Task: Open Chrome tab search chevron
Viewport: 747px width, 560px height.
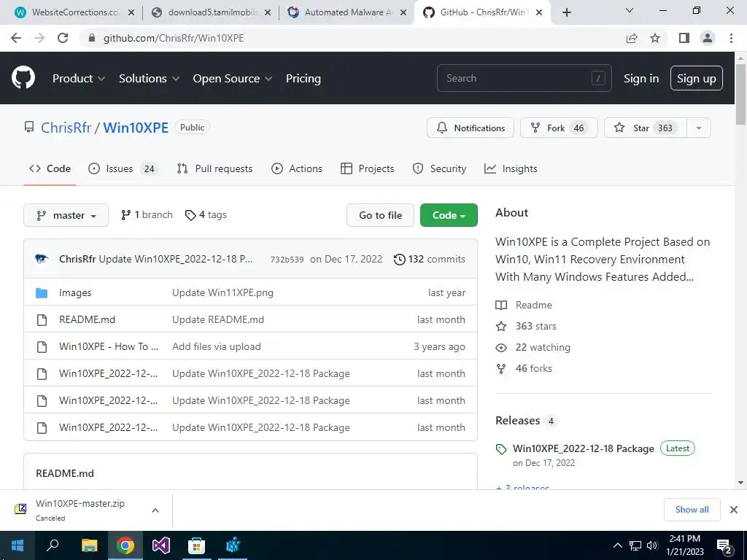Action: 630,10
